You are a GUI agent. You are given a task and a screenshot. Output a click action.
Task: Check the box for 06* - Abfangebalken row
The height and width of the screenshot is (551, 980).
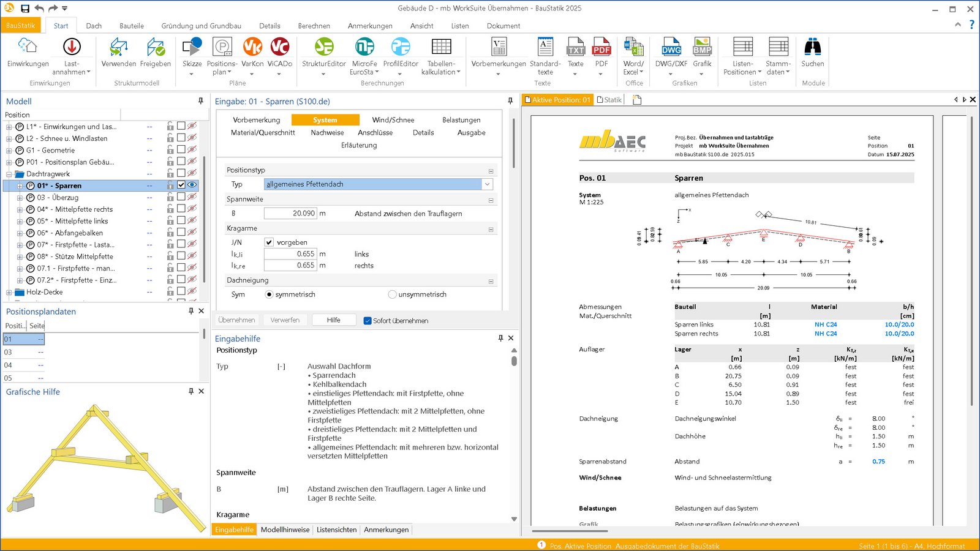pos(181,232)
